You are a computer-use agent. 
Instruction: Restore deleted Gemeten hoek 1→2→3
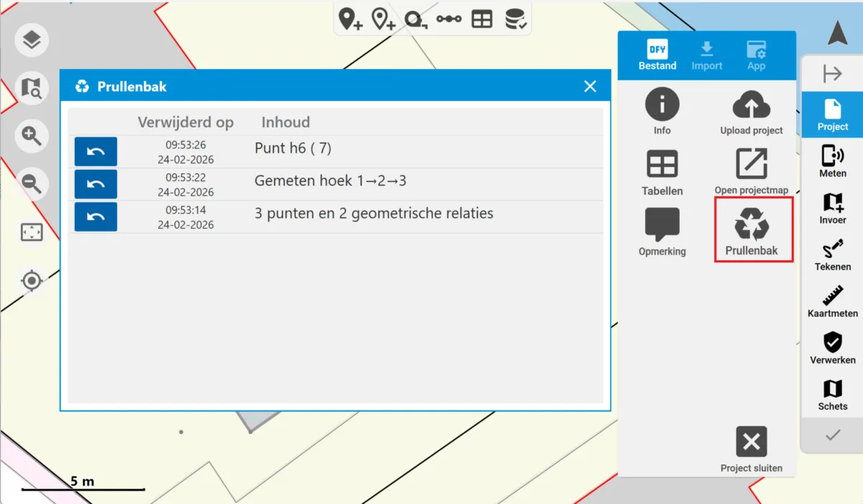click(96, 184)
